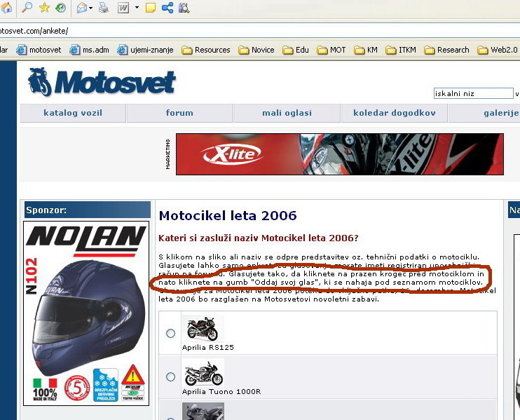Open the Resources bookmarks folder
The image size is (520, 420).
[206, 50]
